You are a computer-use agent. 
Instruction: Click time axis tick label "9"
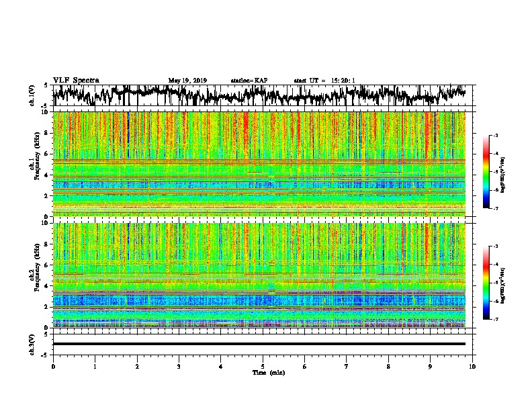(x=430, y=366)
